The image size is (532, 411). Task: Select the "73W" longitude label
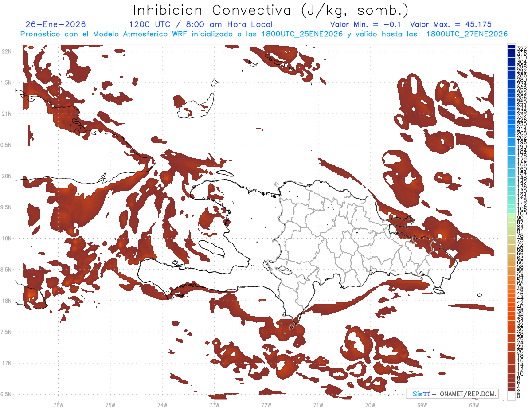(x=214, y=405)
